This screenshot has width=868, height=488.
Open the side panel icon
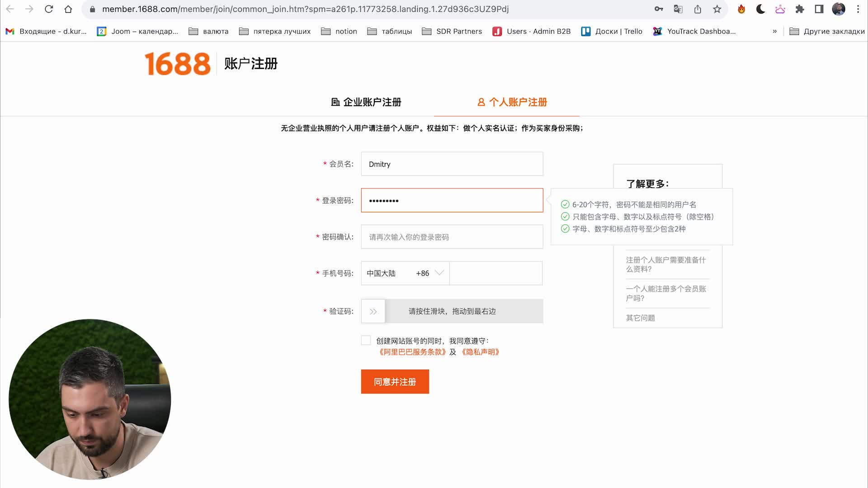(x=819, y=9)
